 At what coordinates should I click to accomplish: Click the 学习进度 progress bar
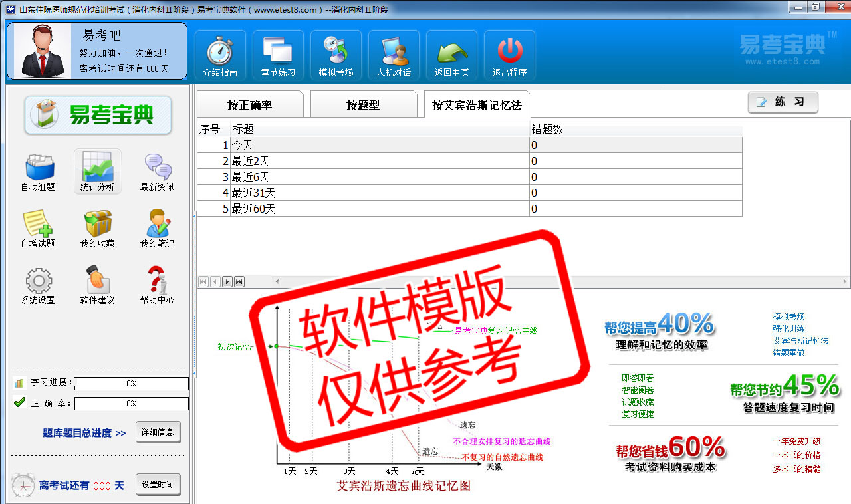coord(131,383)
